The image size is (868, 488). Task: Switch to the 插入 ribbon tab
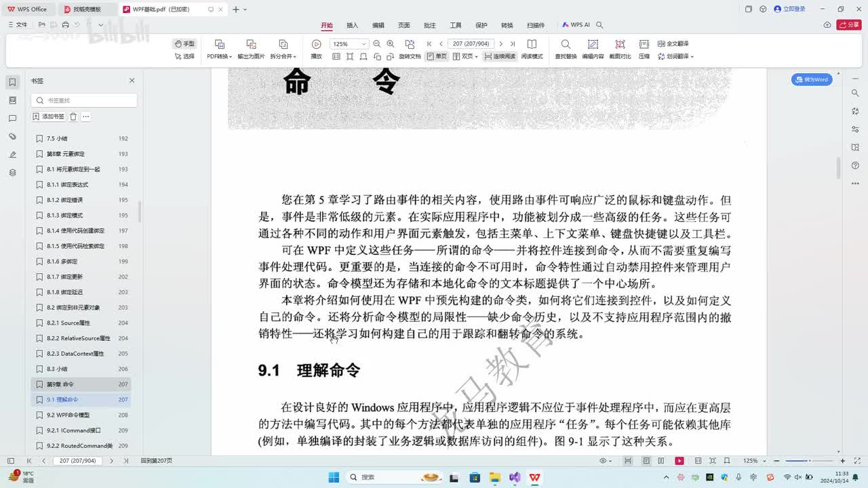point(353,25)
